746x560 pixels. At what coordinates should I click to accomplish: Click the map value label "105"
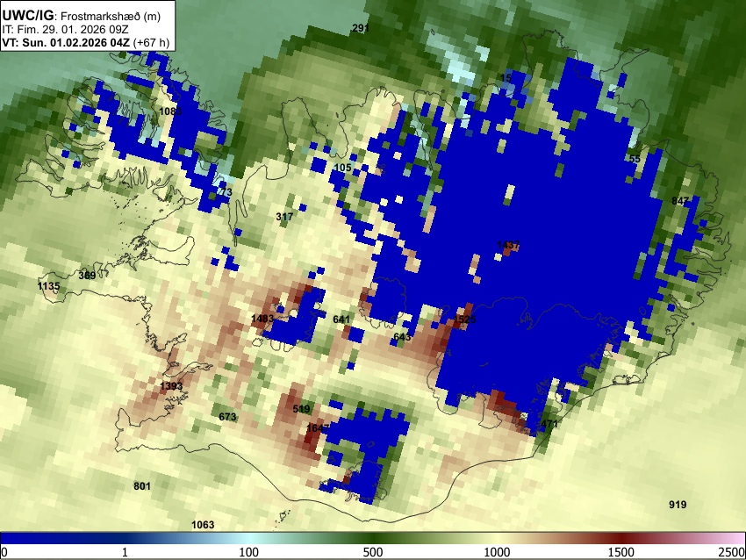click(343, 168)
